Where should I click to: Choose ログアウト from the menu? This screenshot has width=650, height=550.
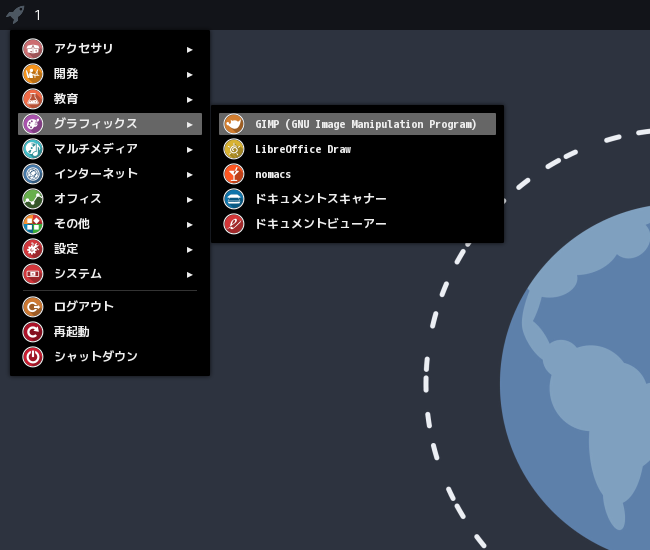(110, 307)
